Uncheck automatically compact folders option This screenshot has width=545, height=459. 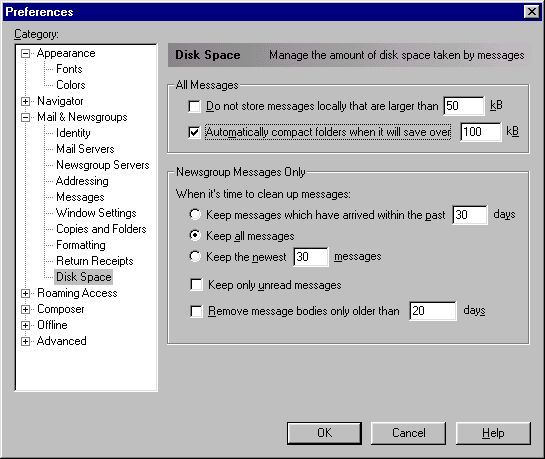click(194, 132)
